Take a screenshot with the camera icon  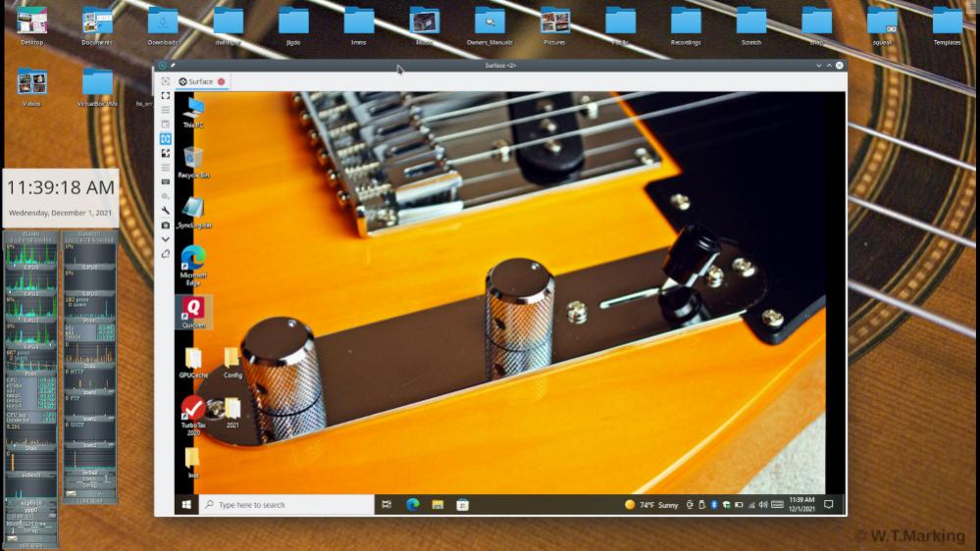tap(165, 225)
